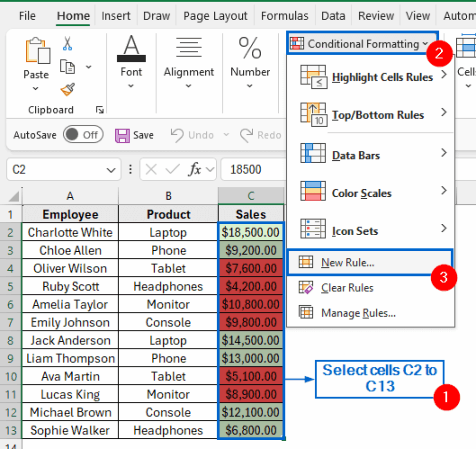Select the Format Painter brush icon
476x449 pixels.
click(68, 90)
